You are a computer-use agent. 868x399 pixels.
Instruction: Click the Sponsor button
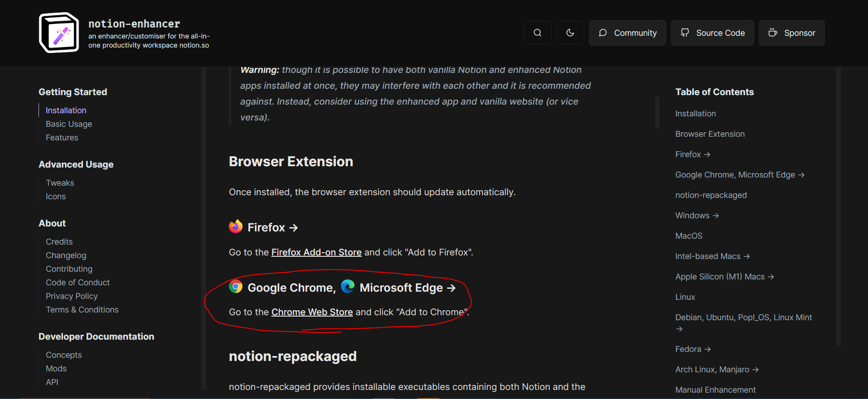coord(792,33)
